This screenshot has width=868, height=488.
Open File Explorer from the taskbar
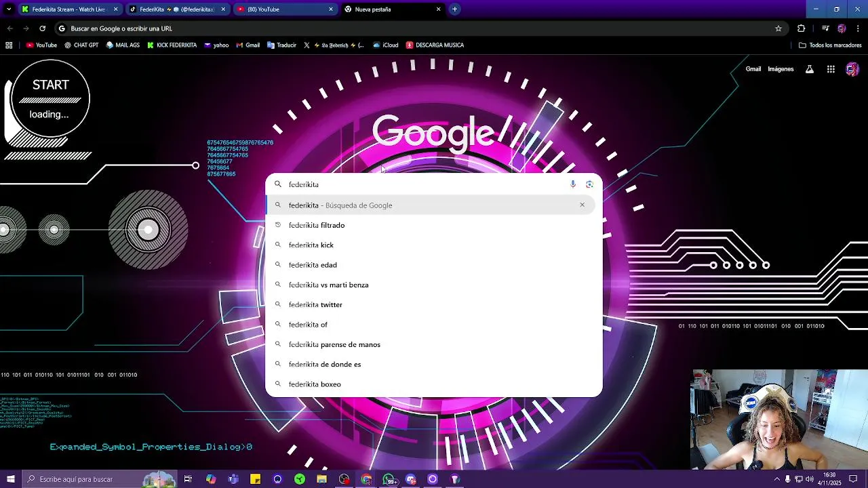321,479
